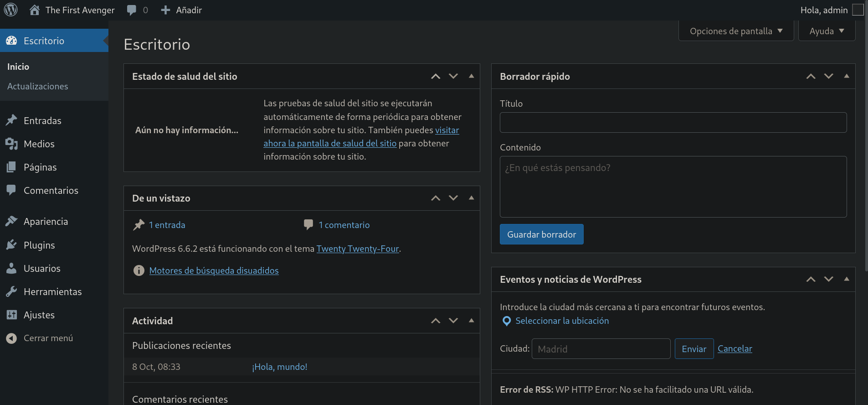Open the Comentarios menu
This screenshot has height=405, width=868.
54,190
